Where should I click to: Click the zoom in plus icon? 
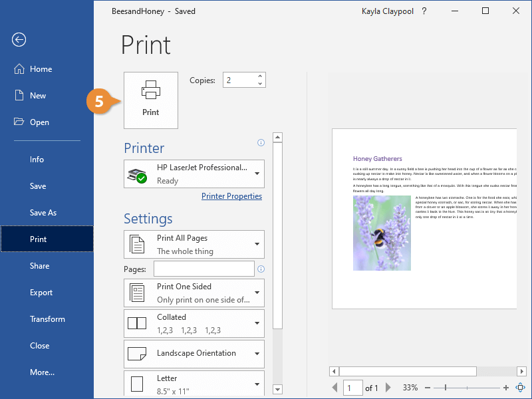506,388
